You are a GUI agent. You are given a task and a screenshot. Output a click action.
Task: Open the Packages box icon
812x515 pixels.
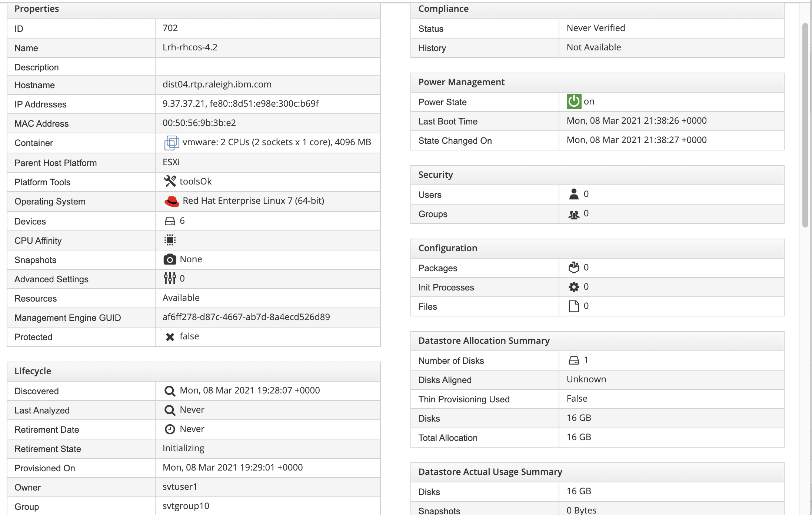tap(574, 268)
